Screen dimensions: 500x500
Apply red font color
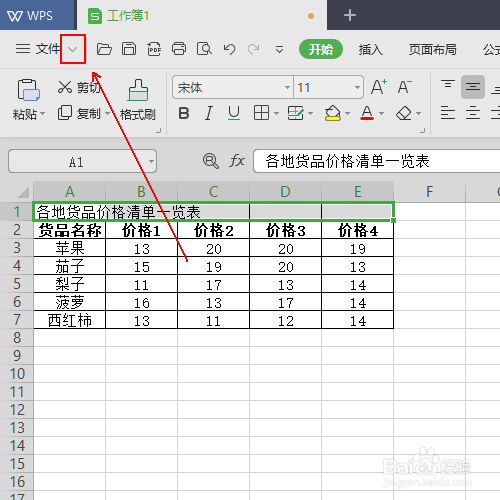tap(367, 113)
